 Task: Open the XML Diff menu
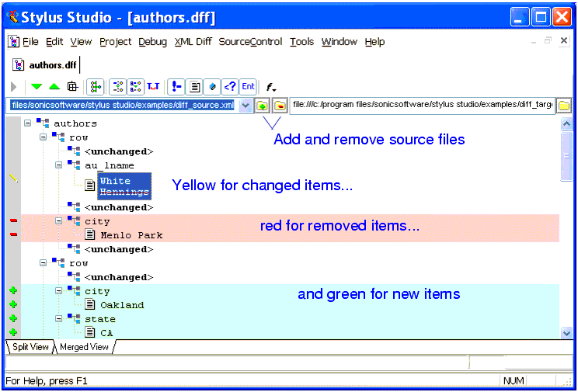193,42
